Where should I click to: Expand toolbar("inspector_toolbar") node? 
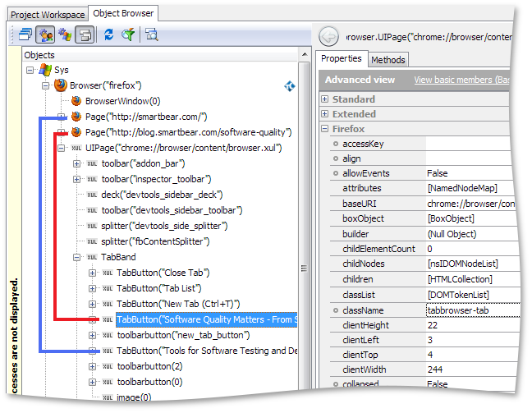[x=76, y=180]
